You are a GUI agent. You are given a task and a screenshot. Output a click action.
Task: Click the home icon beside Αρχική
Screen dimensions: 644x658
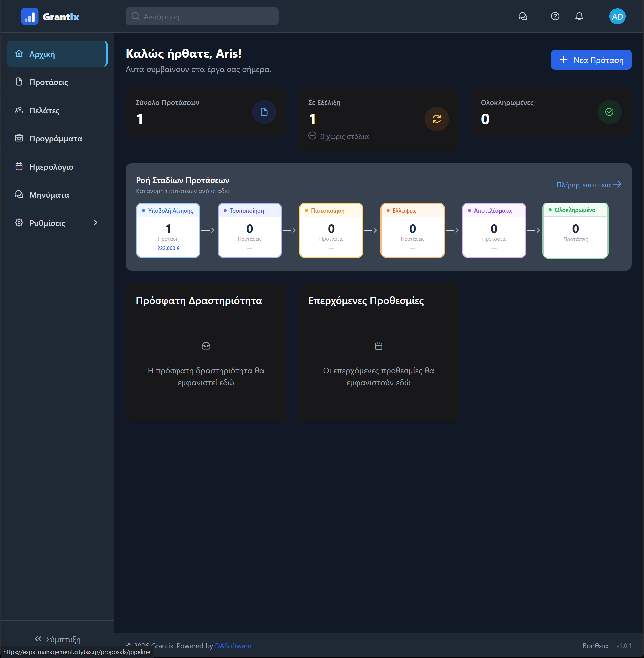19,54
